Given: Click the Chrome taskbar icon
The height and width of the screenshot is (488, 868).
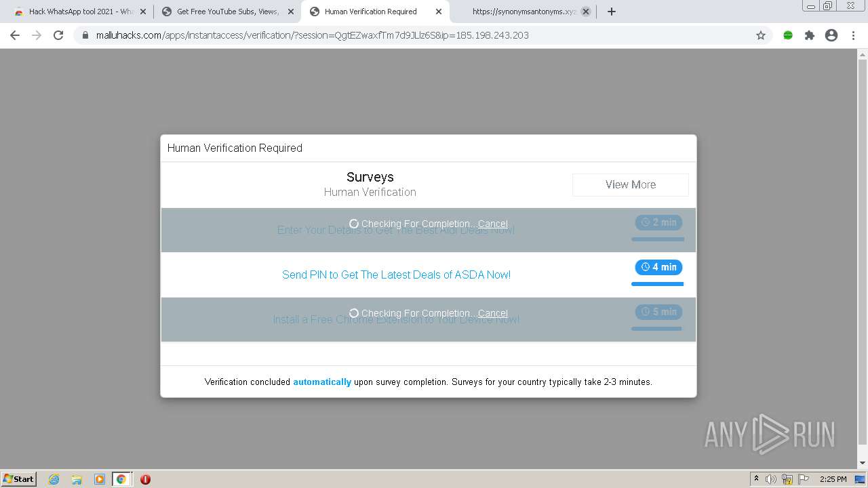Looking at the screenshot, I should [x=121, y=479].
